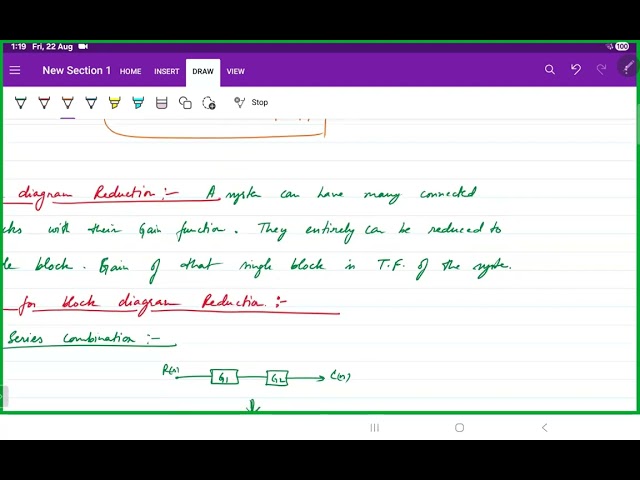
Task: Tap the pen edit floating button
Action: click(628, 67)
